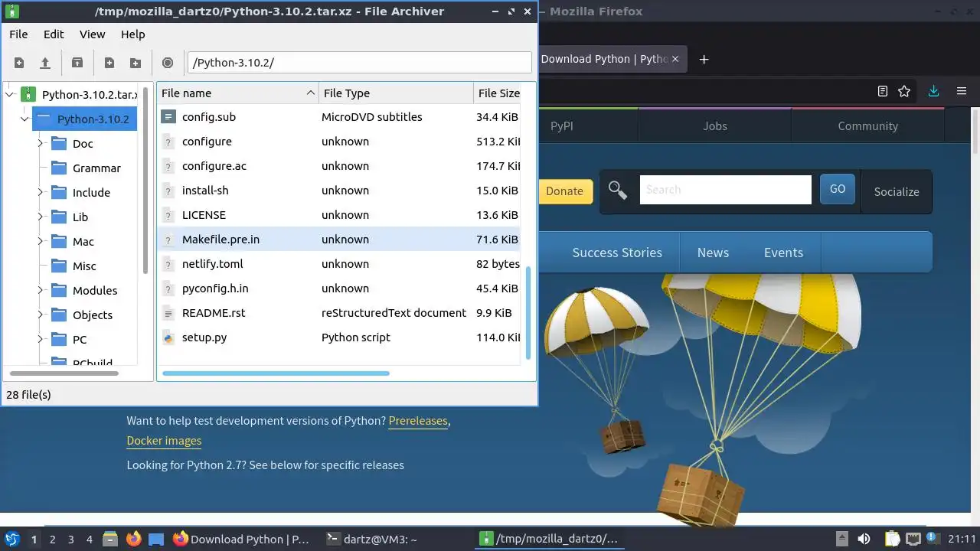Viewport: 980px width, 551px height.
Task: Open News in the site navigation
Action: (x=713, y=253)
